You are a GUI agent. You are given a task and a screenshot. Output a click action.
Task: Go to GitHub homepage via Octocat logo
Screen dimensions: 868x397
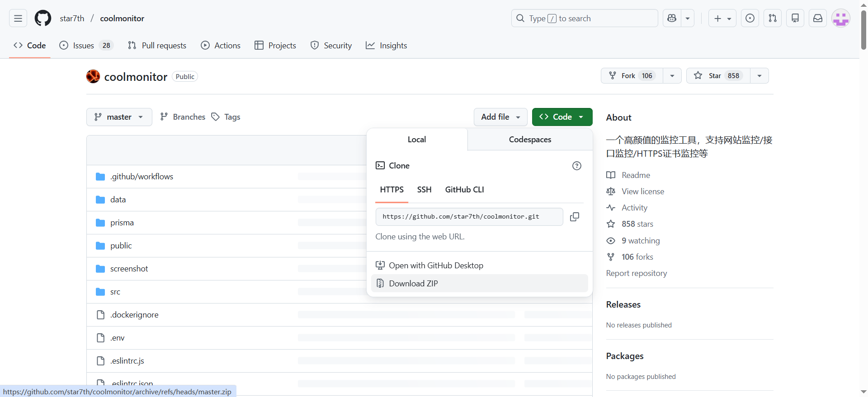tap(43, 19)
